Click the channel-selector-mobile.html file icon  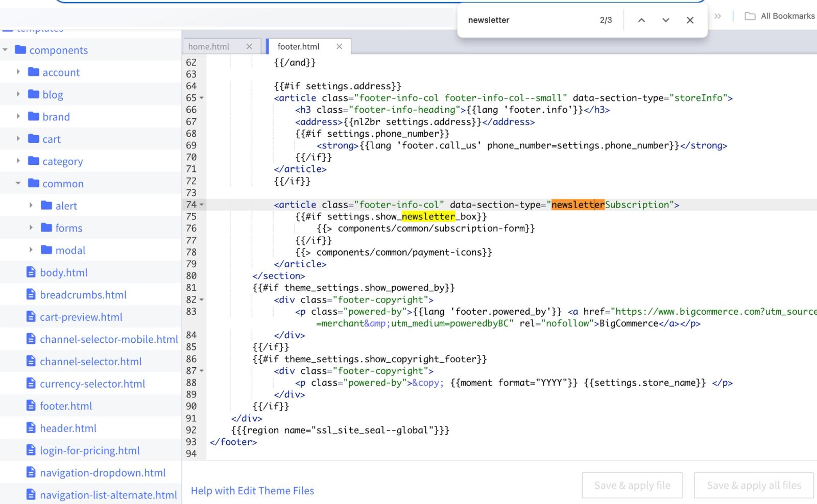click(31, 339)
